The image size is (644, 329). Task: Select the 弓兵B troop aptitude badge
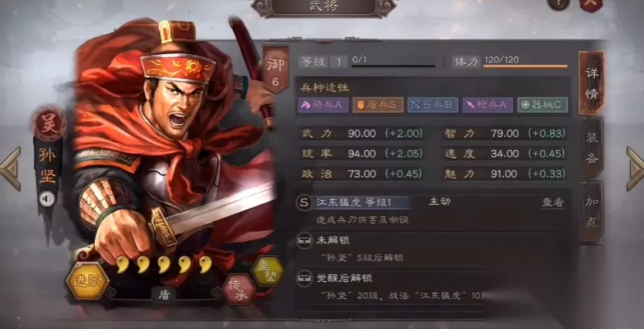(433, 105)
